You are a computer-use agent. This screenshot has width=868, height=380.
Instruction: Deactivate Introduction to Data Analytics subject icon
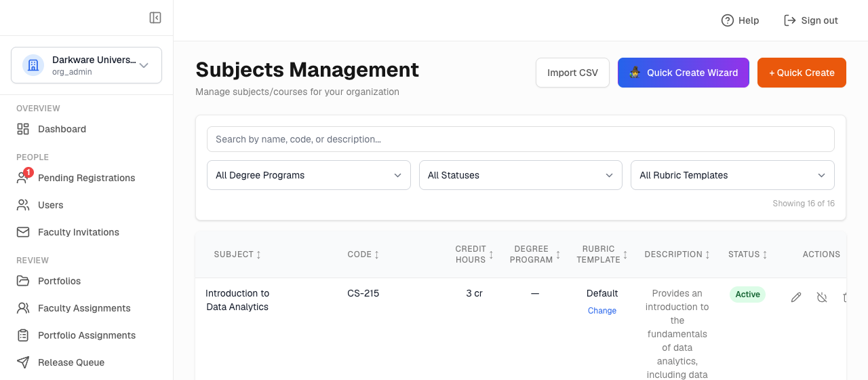[822, 297]
